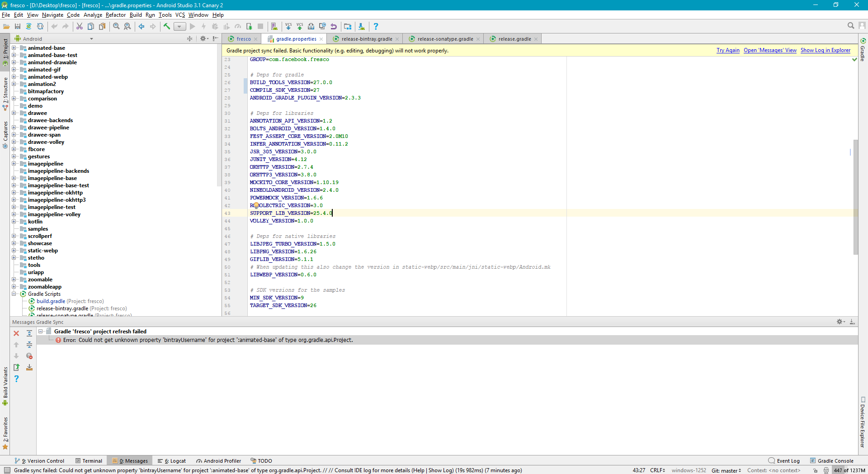This screenshot has height=474, width=868.
Task: Click the Try Again link
Action: tap(728, 50)
